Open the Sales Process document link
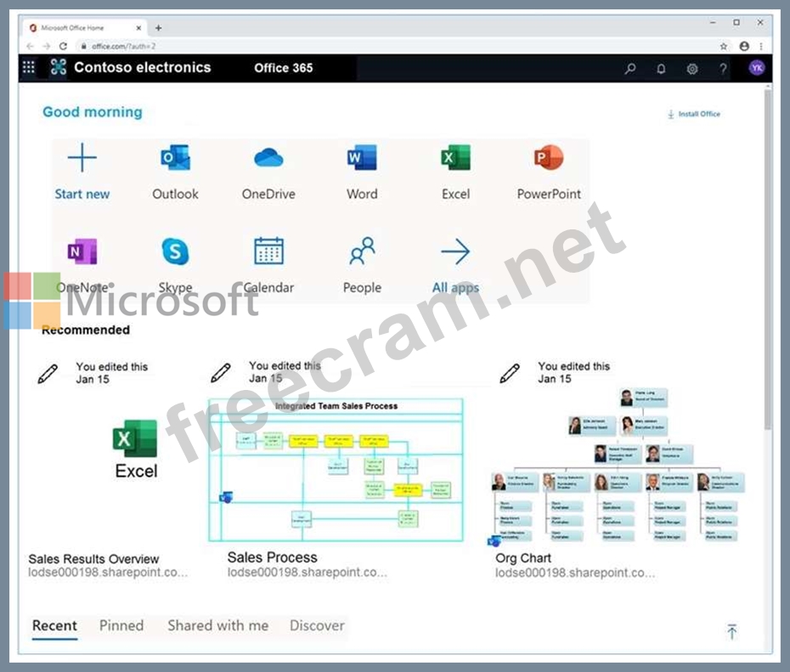The height and width of the screenshot is (672, 790). [272, 557]
